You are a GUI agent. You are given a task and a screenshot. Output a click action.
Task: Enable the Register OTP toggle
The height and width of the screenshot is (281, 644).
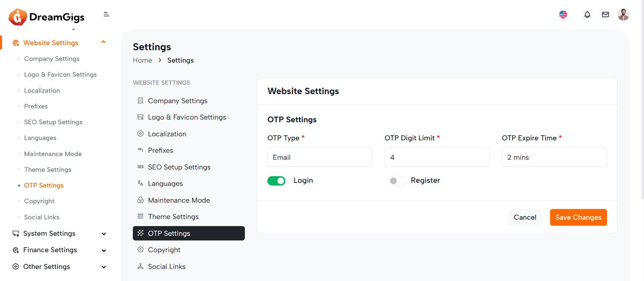[x=397, y=181]
